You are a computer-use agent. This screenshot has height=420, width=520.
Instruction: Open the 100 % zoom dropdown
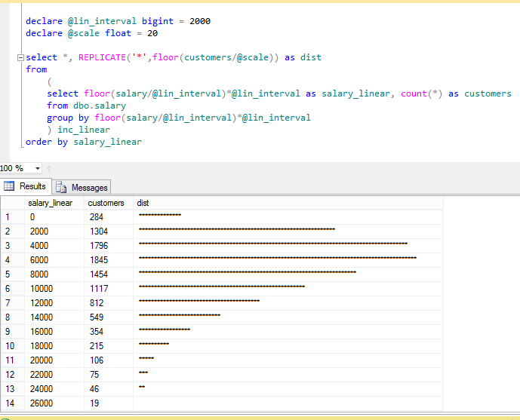point(38,169)
